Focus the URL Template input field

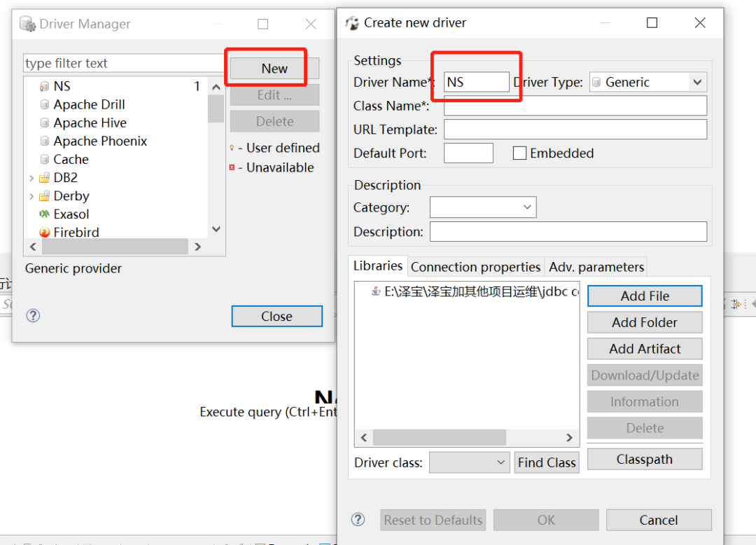[575, 130]
